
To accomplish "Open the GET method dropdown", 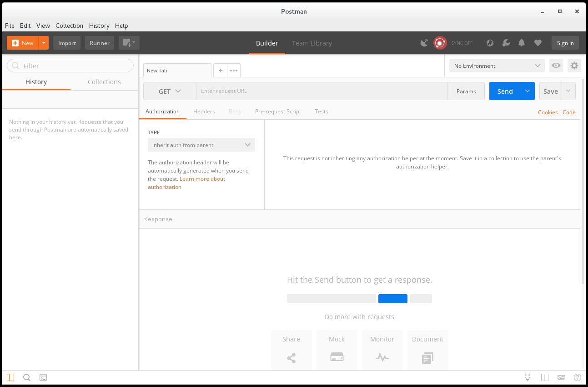I will tap(170, 91).
